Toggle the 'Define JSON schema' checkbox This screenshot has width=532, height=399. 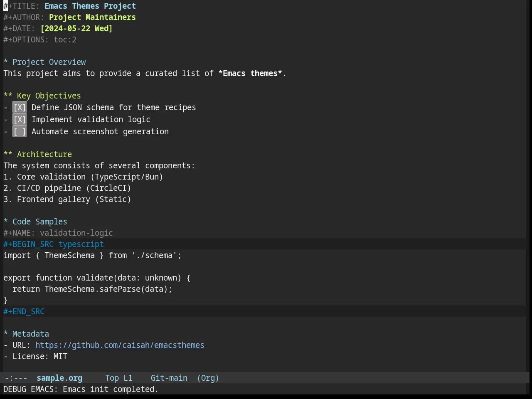[20, 108]
